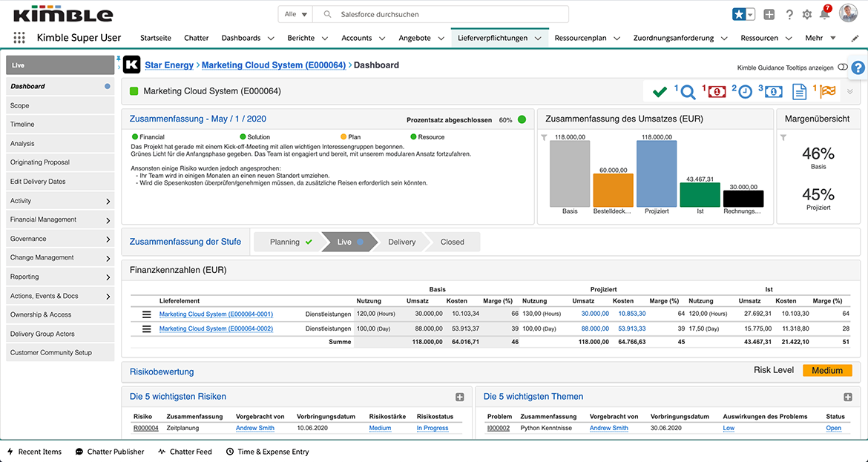The height and width of the screenshot is (462, 868).
Task: Expand the Dashboards tab dropdown chevron
Action: click(271, 38)
